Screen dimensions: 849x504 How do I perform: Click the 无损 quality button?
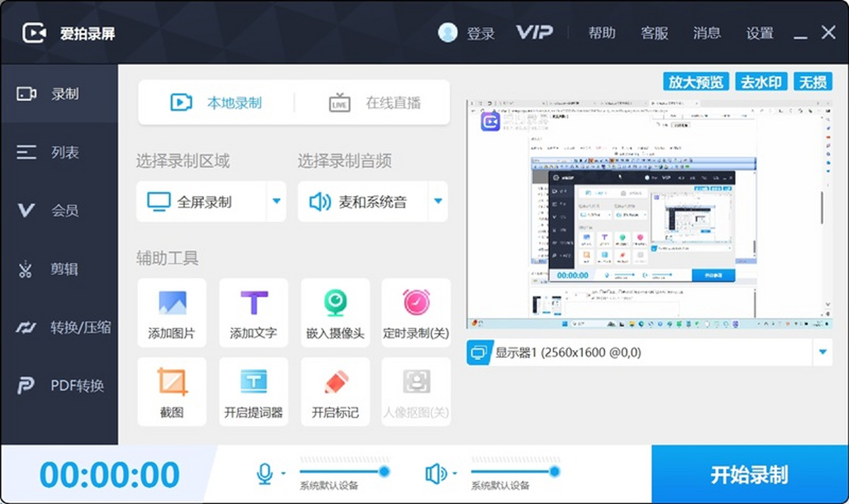coord(813,81)
